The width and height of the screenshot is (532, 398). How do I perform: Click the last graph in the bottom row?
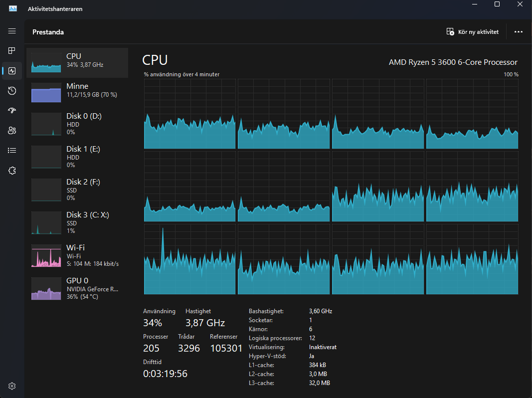click(472, 259)
